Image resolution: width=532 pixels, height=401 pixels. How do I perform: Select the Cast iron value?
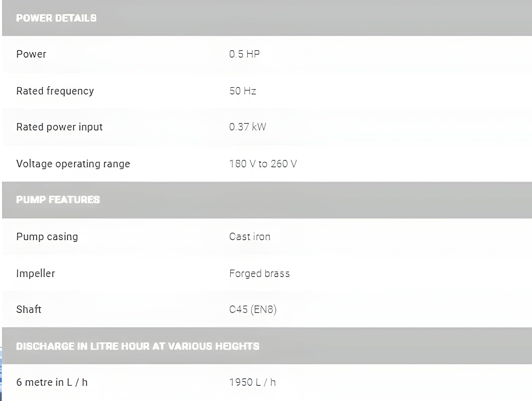tap(250, 237)
